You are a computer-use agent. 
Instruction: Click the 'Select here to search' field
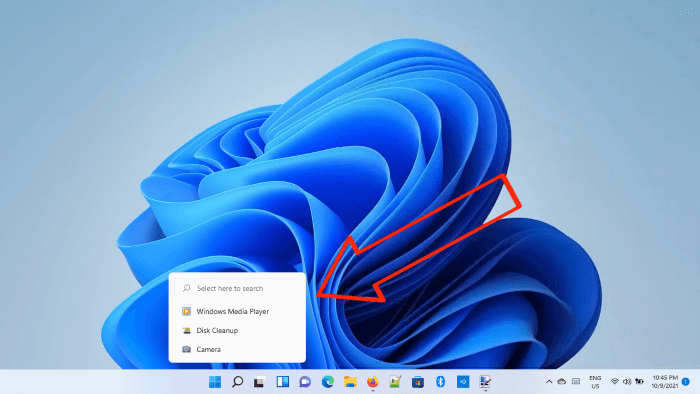click(238, 288)
